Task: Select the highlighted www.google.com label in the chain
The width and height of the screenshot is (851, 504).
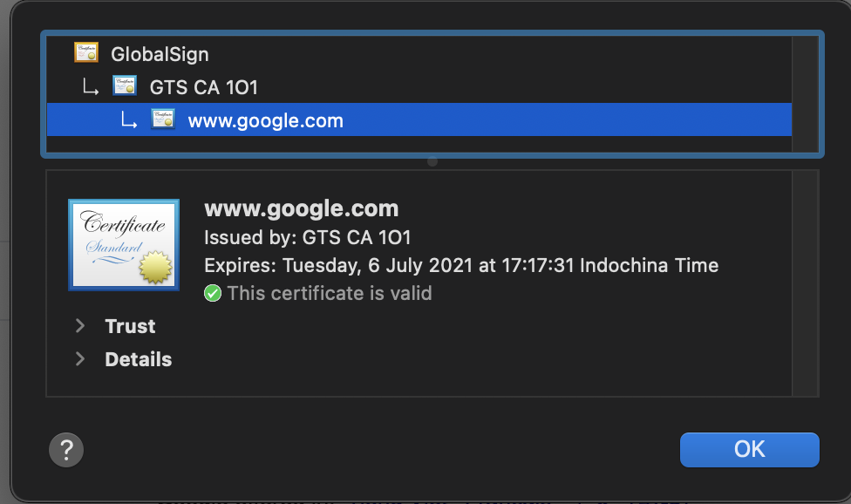Action: point(265,120)
